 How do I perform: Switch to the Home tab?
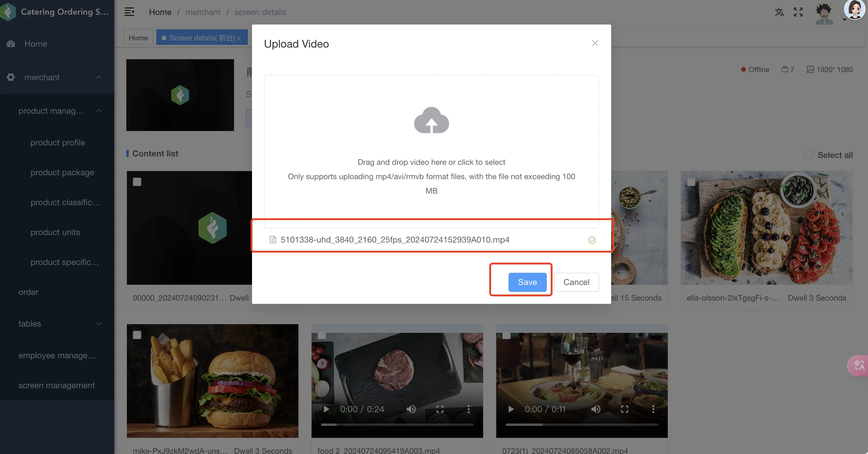point(138,38)
